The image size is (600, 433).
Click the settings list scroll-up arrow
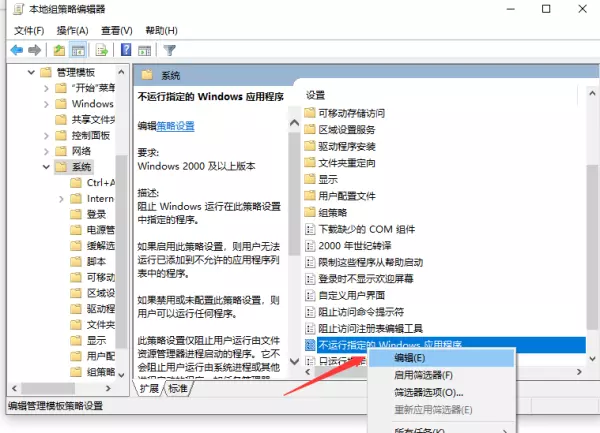click(592, 93)
